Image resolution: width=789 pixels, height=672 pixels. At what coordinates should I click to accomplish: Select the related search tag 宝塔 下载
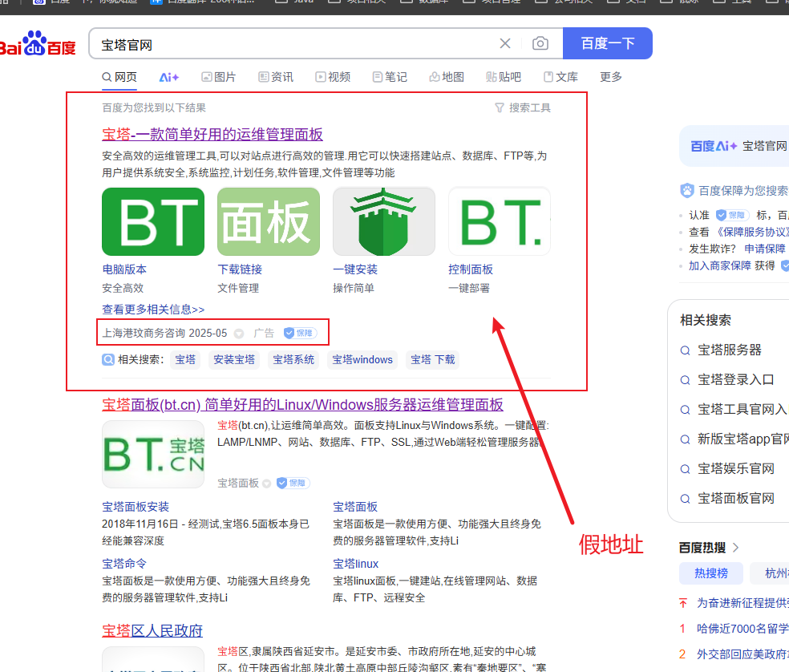[433, 359]
